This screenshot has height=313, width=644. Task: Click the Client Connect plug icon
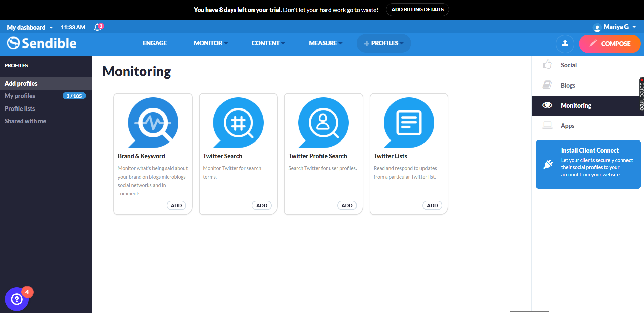[548, 164]
